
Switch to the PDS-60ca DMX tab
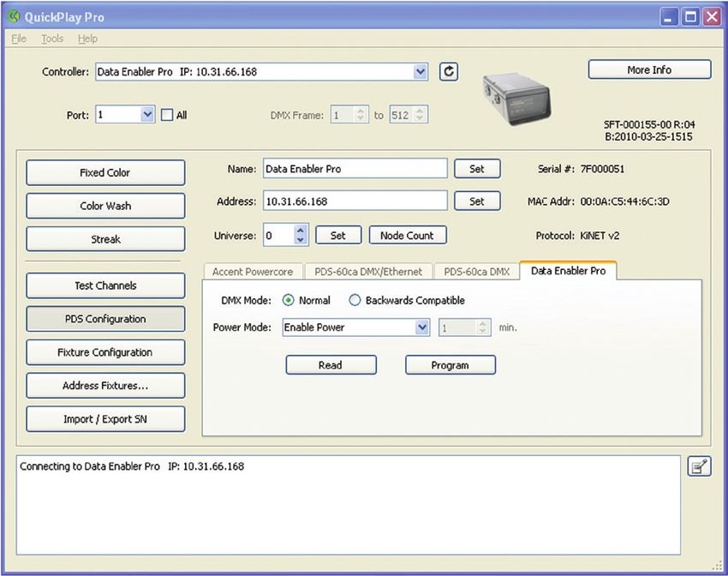click(x=477, y=272)
